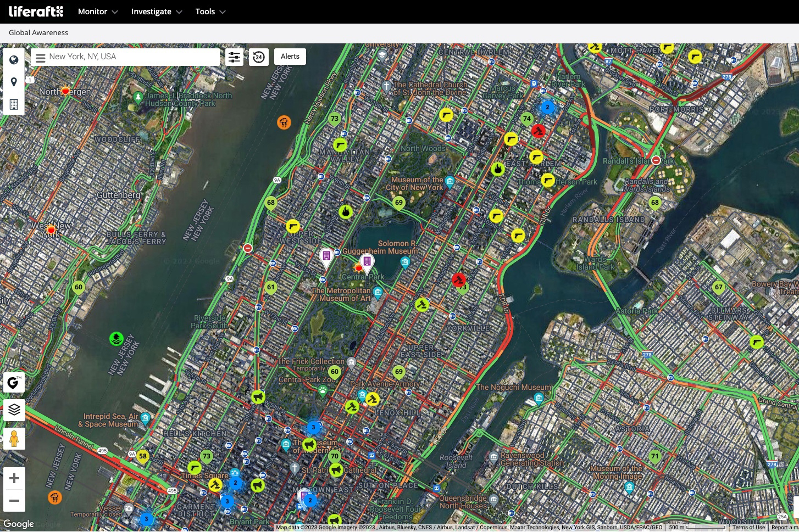The width and height of the screenshot is (799, 532).
Task: Click the gun marker in Ditmars Steinway
Action: [x=757, y=342]
